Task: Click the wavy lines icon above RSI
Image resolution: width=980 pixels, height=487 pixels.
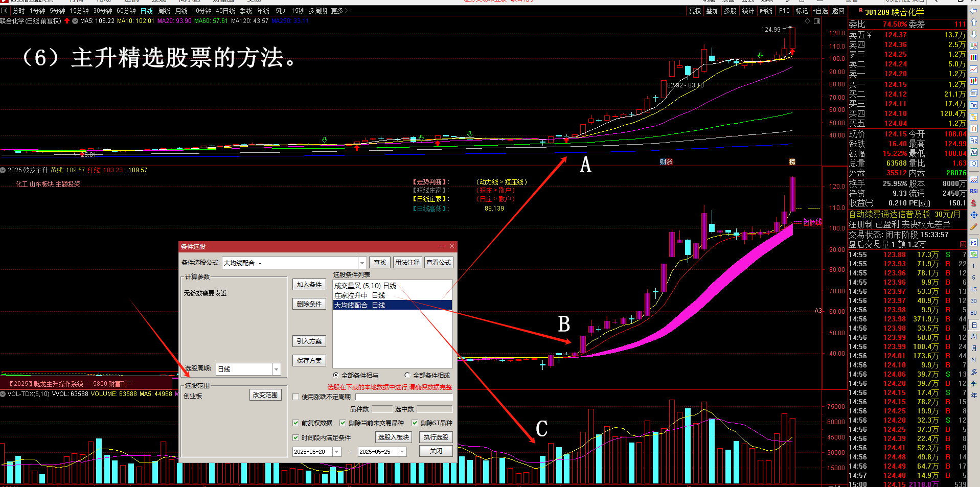Action: (973, 179)
